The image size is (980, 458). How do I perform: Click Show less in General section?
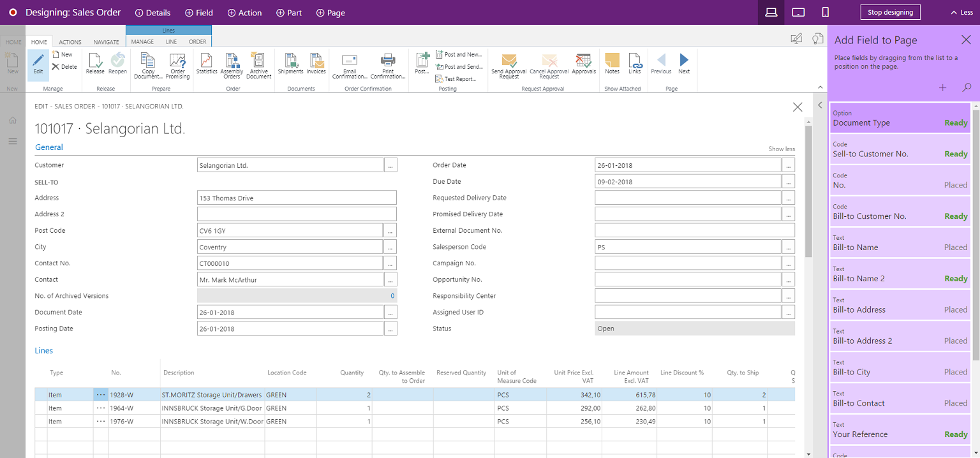pyautogui.click(x=781, y=149)
